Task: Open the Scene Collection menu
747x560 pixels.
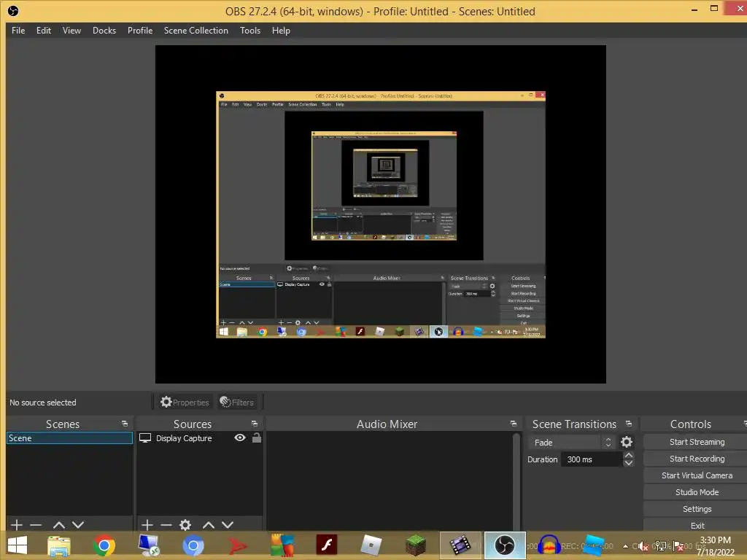Action: tap(196, 31)
